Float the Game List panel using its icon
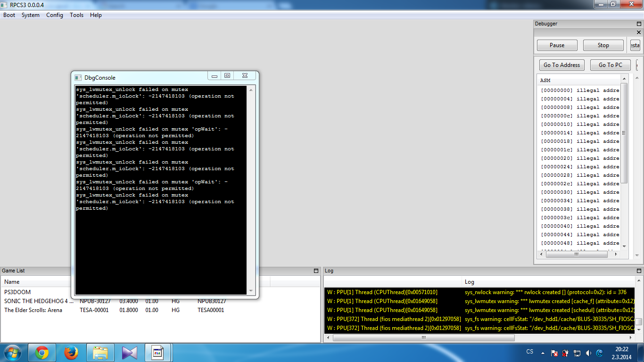This screenshot has width=644, height=362. pos(316,271)
